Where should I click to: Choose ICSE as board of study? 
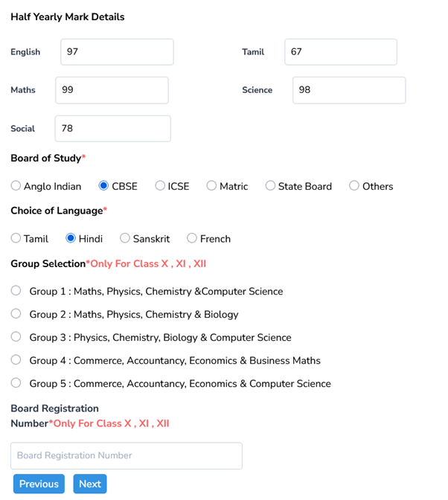coord(160,186)
